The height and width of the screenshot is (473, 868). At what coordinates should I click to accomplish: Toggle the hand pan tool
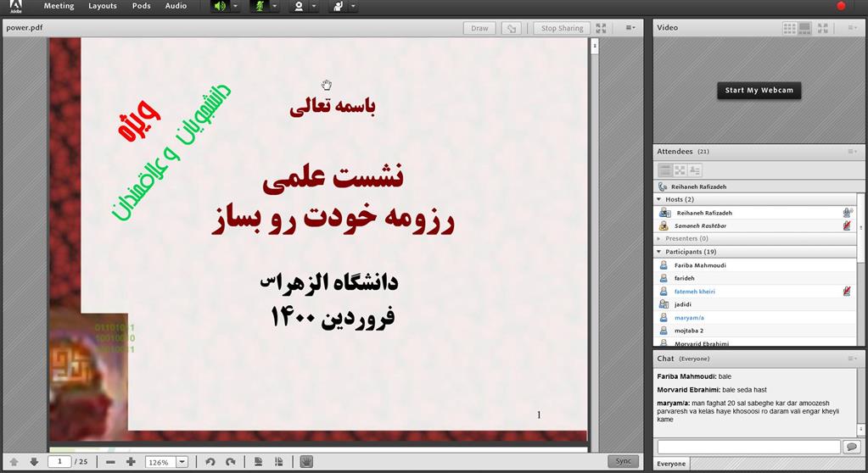pyautogui.click(x=306, y=462)
